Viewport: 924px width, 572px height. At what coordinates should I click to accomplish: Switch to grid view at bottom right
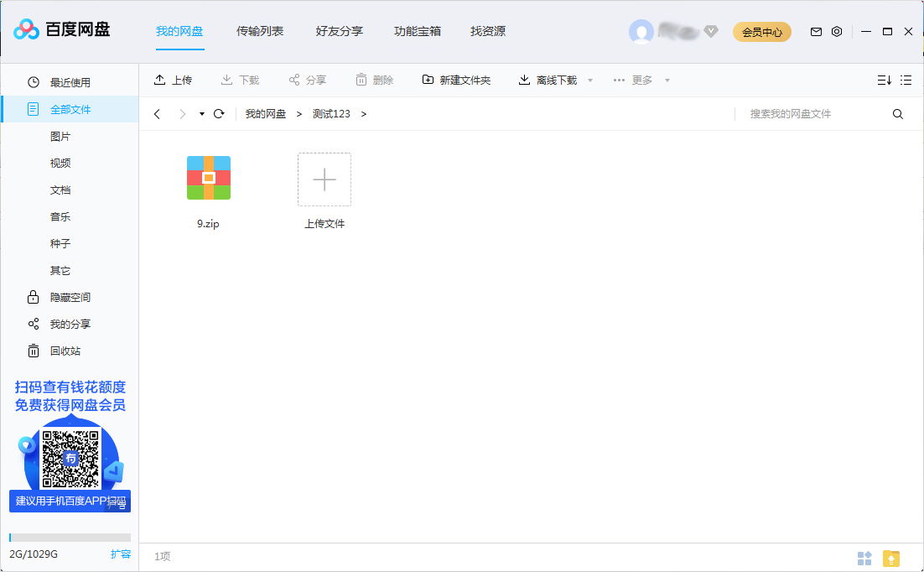[x=864, y=556]
